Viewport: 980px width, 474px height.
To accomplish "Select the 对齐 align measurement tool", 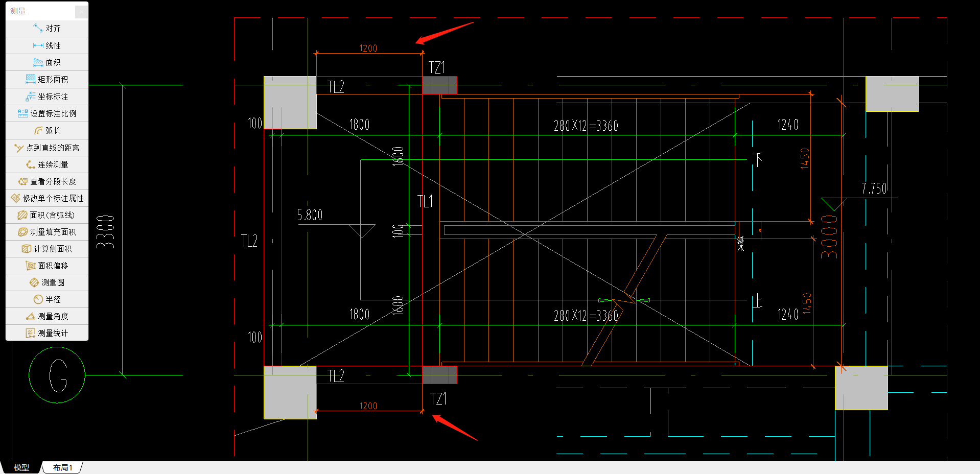I will coord(47,28).
